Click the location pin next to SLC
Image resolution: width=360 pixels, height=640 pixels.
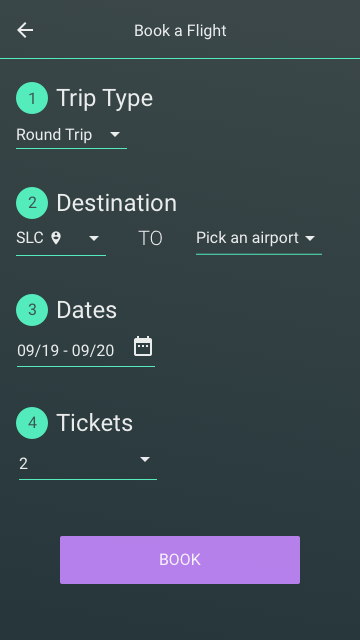tap(56, 238)
